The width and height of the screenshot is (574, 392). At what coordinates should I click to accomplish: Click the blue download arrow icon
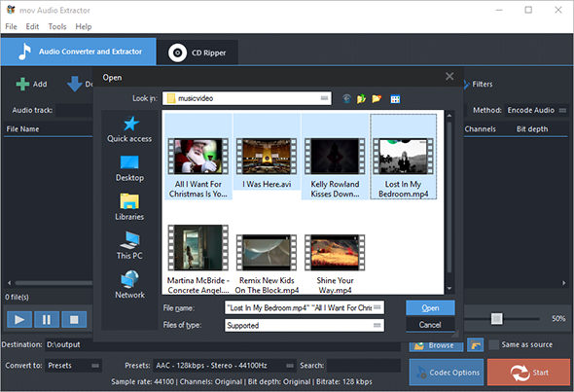point(74,84)
